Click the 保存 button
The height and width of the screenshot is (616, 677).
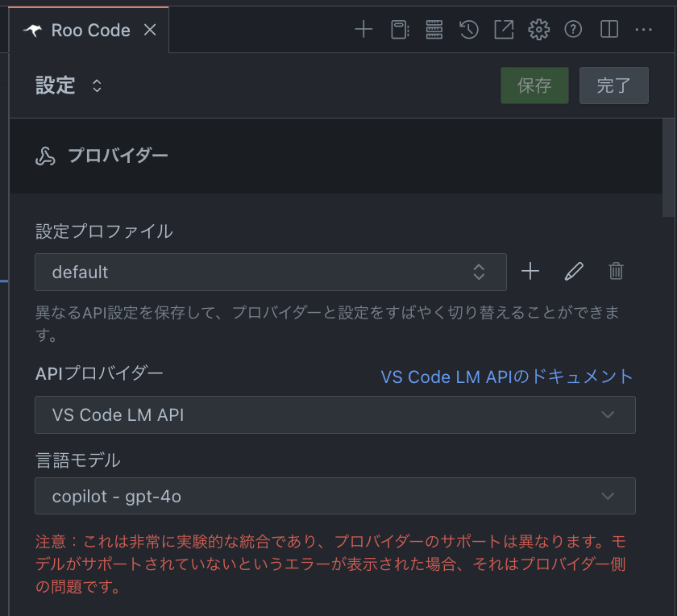534,85
